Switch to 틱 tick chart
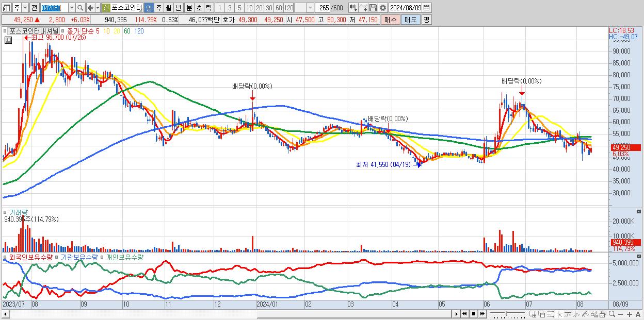 tap(208, 8)
